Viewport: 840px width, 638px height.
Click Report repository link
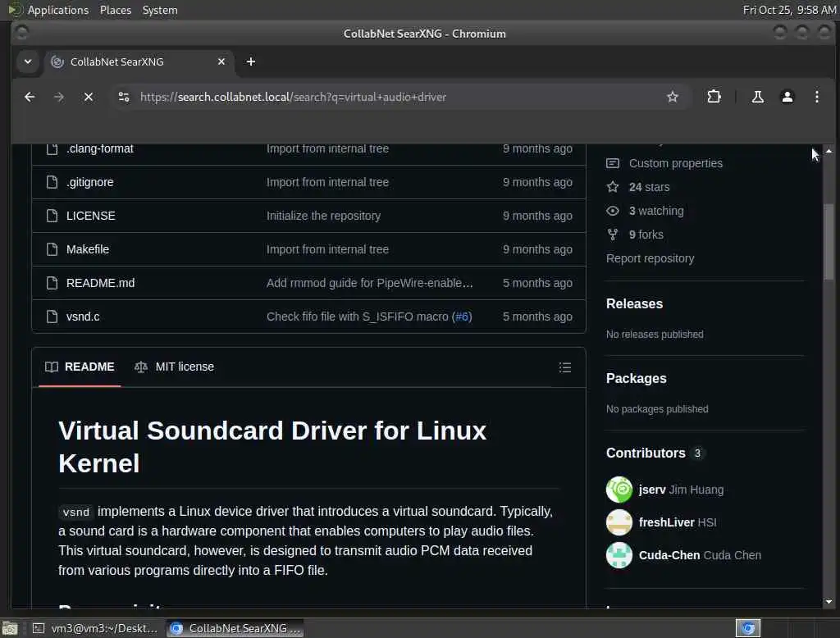coord(650,259)
